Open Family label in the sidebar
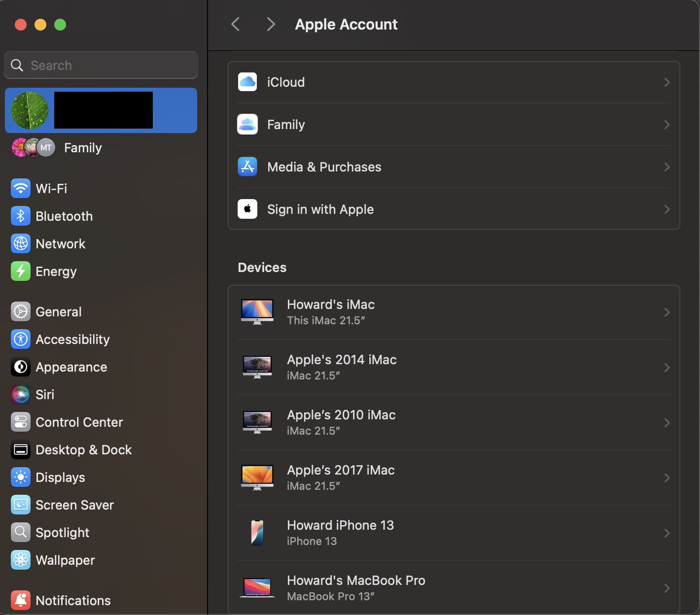This screenshot has height=615, width=700. point(83,148)
